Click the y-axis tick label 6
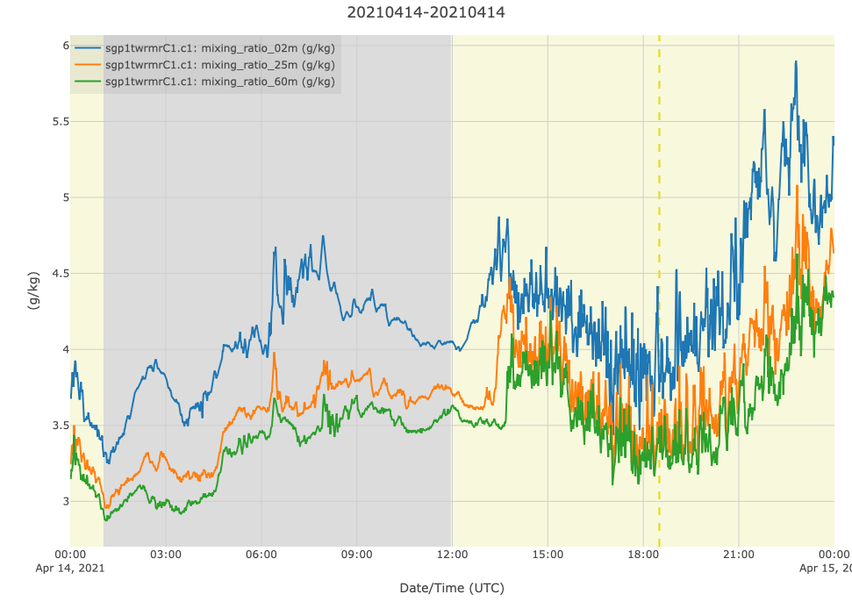The width and height of the screenshot is (852, 616). pos(66,46)
